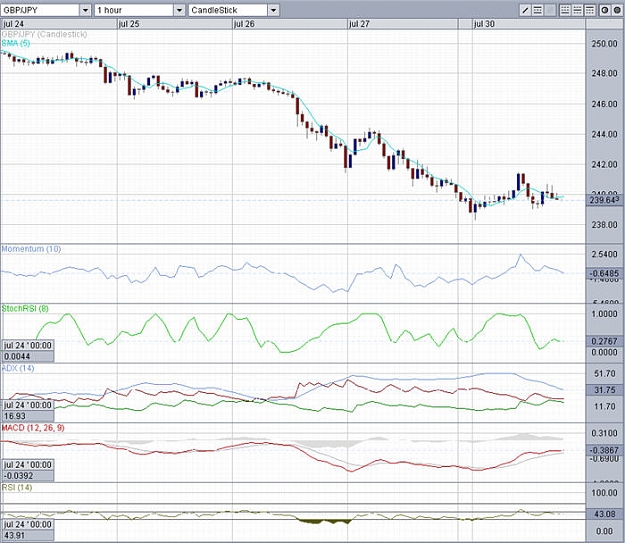Viewport: 625px width, 543px height.
Task: Click the StochRSI value tag 0.2767
Action: tap(604, 341)
